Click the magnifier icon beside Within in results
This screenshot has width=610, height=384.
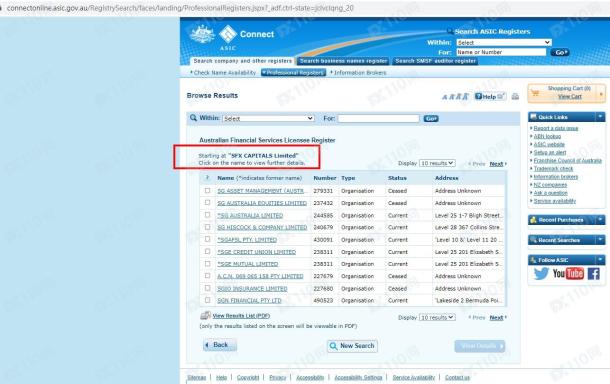pyautogui.click(x=193, y=118)
